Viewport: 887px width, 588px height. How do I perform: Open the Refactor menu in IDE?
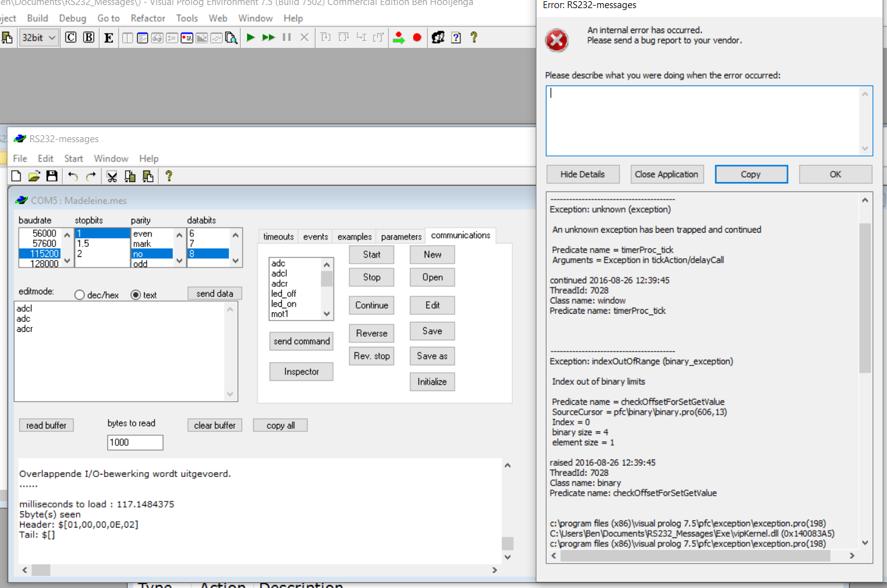148,18
